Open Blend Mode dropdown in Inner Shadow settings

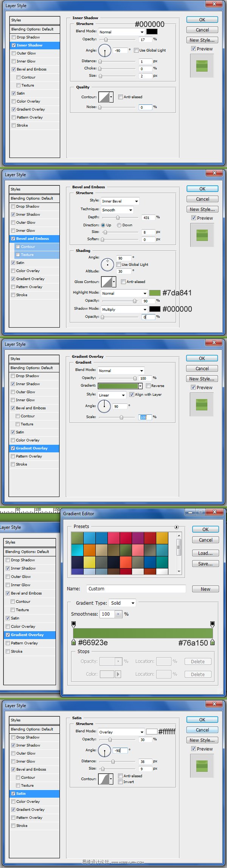(121, 32)
